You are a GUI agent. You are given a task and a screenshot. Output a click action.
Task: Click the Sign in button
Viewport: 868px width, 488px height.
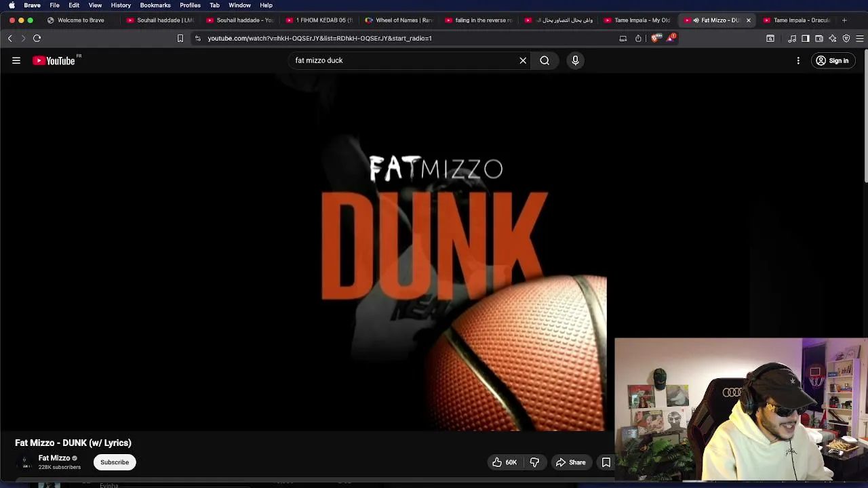coord(833,61)
